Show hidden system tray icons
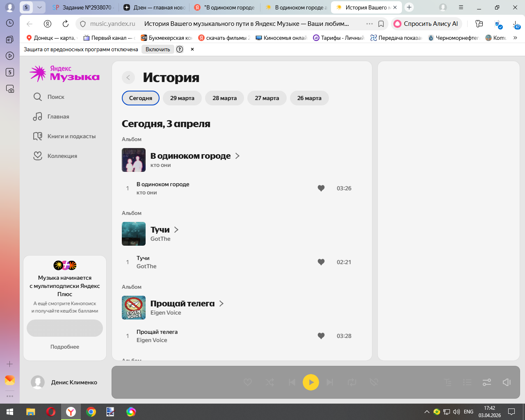This screenshot has height=420, width=525. [x=427, y=412]
